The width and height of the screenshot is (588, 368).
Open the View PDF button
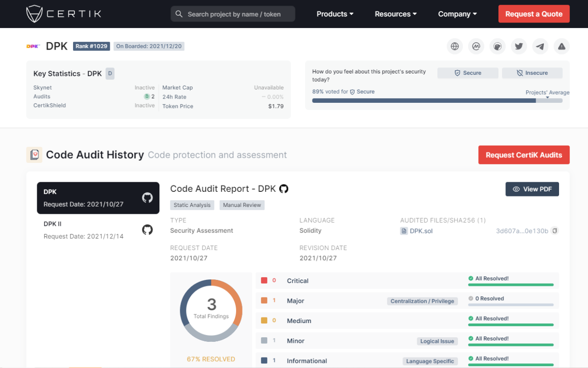532,189
